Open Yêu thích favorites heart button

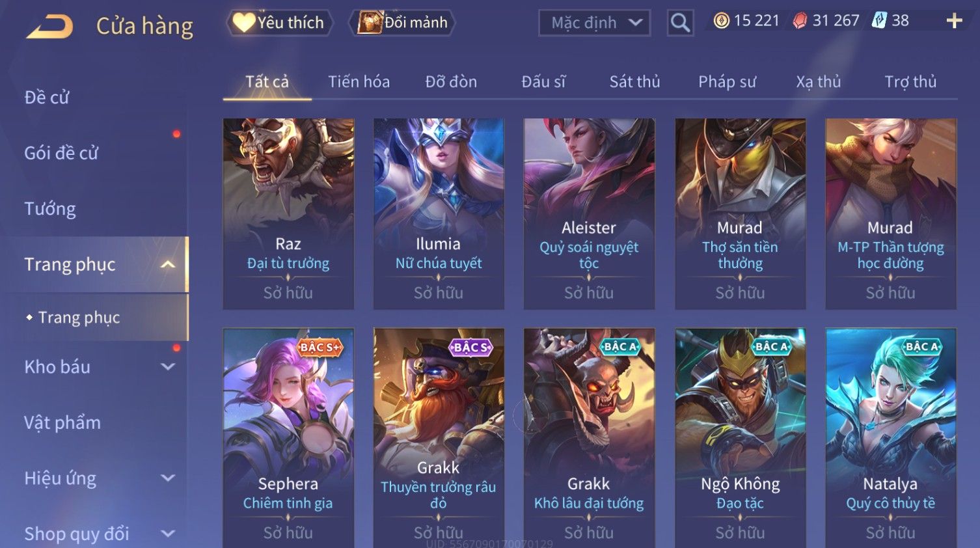280,23
